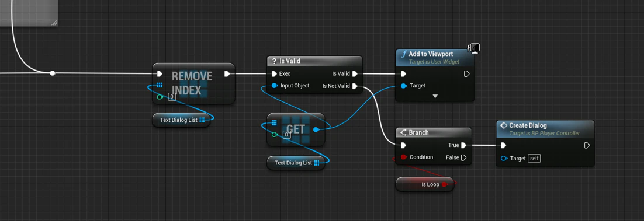The image size is (644, 221).
Task: Edit the GET node index value field
Action: pyautogui.click(x=287, y=135)
